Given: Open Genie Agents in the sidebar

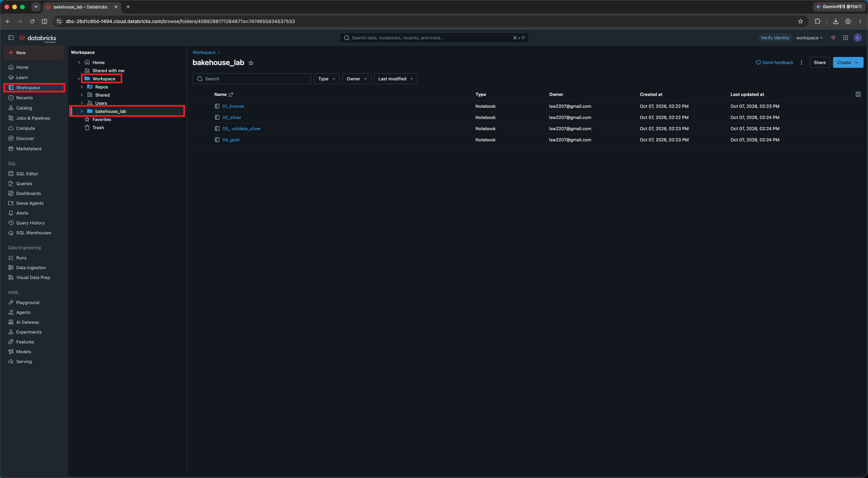Looking at the screenshot, I should click(x=30, y=203).
